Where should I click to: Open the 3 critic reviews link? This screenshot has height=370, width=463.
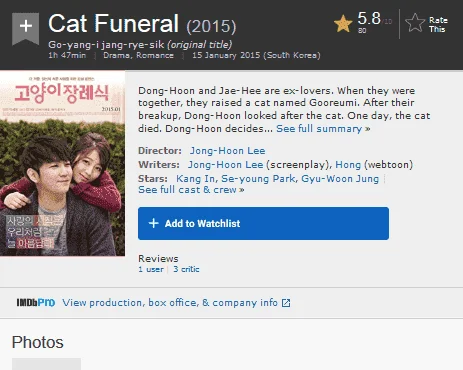186,269
